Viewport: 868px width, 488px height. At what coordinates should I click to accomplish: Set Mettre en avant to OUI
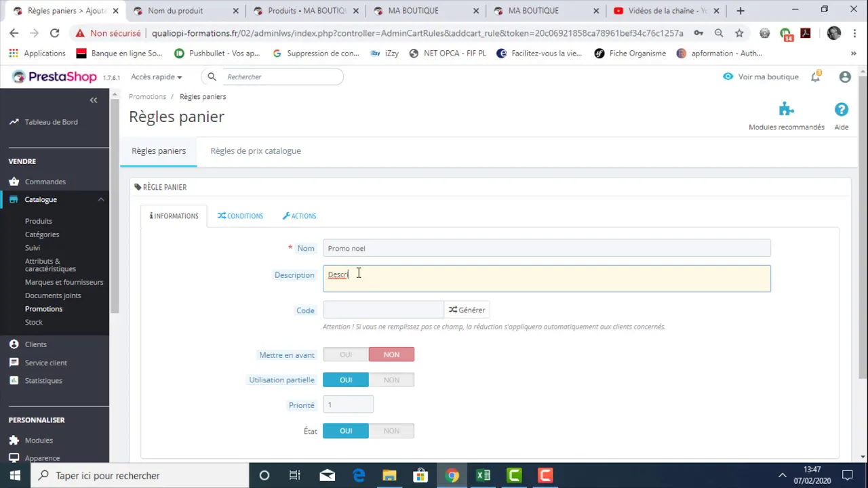(x=346, y=354)
